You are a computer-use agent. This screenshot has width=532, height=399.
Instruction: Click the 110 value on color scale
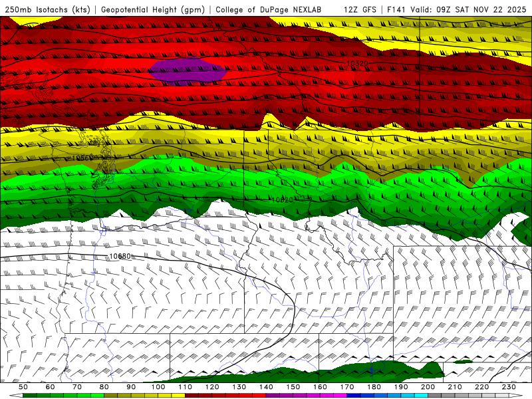tap(186, 387)
